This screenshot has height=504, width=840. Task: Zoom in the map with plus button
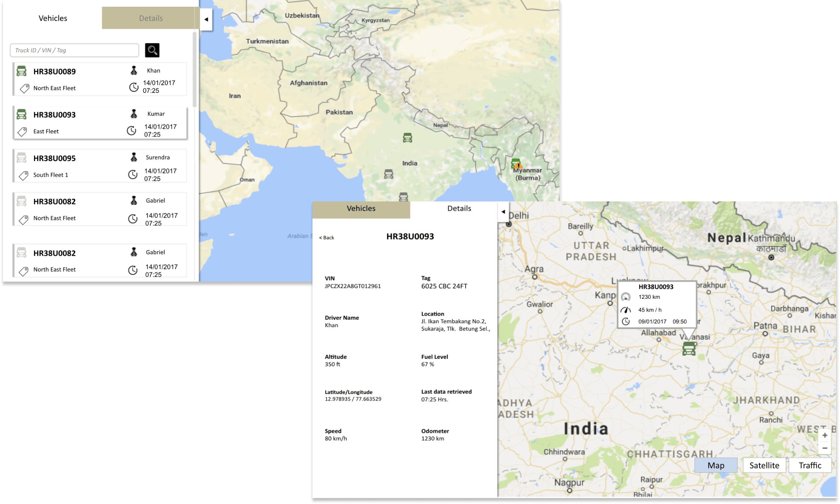tap(825, 435)
